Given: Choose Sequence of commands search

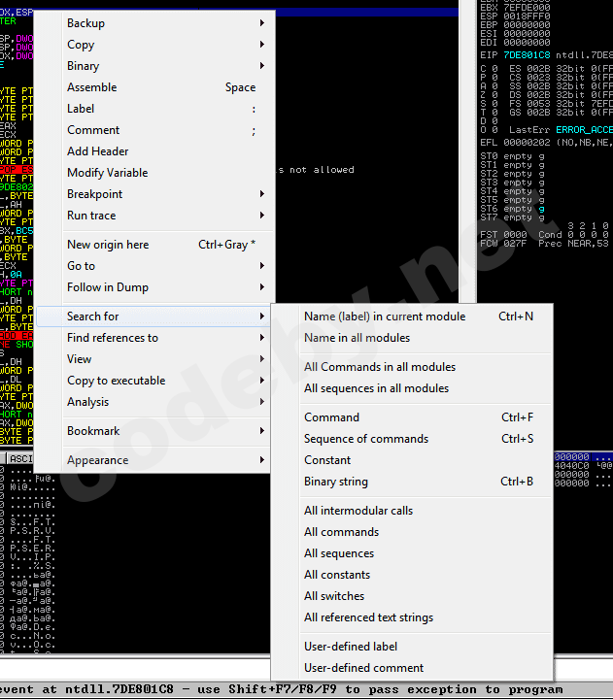Looking at the screenshot, I should [x=365, y=439].
